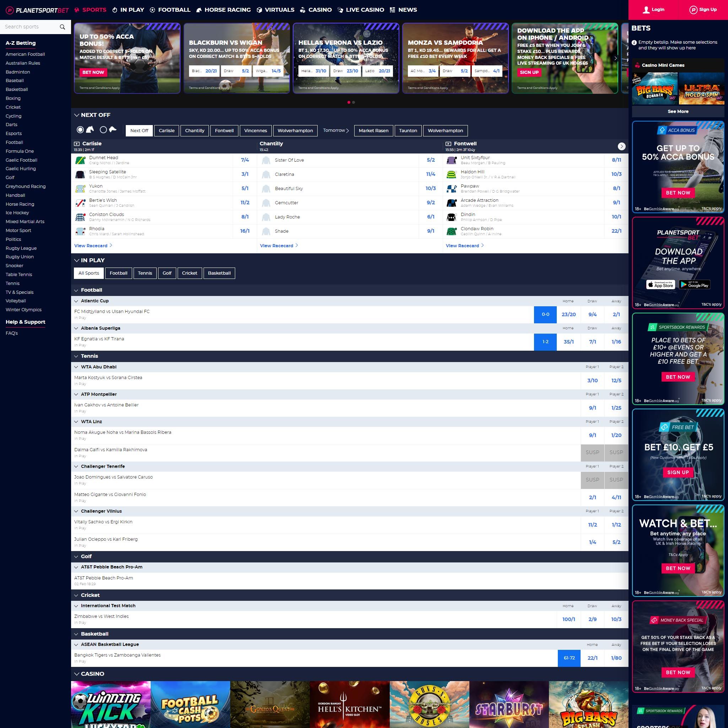728x728 pixels.
Task: Collapse the Tennis in-play section
Action: (x=76, y=356)
